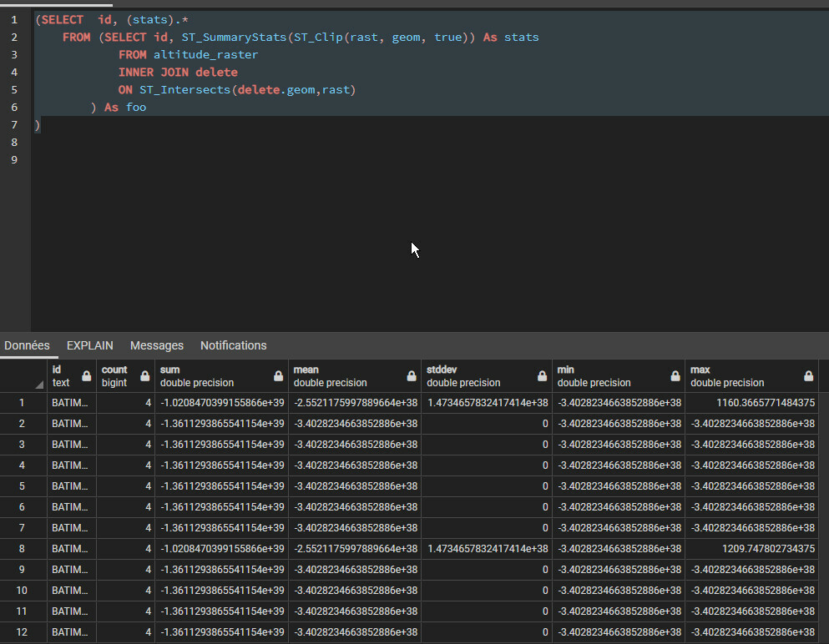Switch to the Données tab

pyautogui.click(x=27, y=345)
